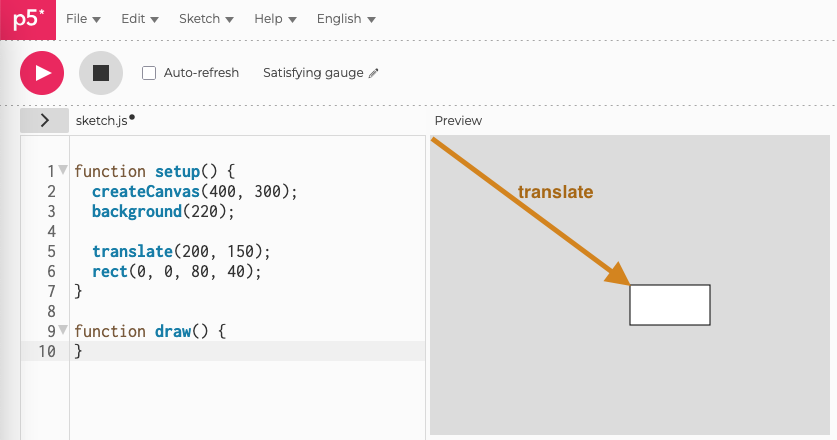
Task: Collapse the setup function fold arrow
Action: coord(63,170)
